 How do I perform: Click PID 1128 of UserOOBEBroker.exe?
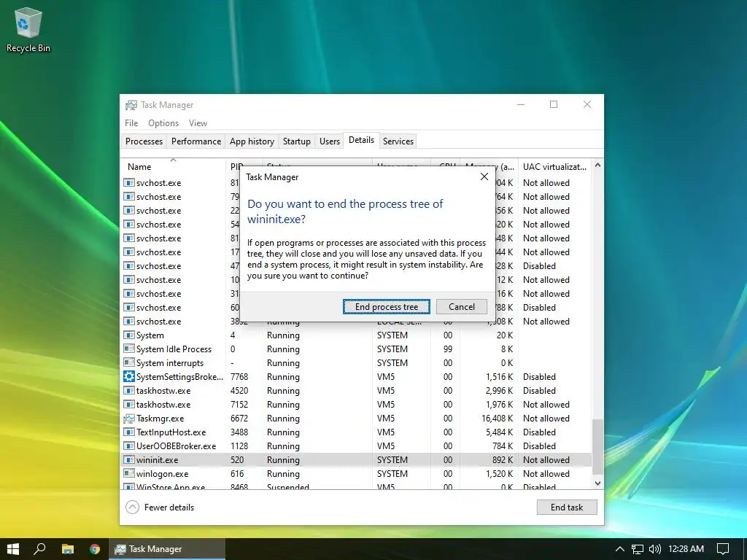239,446
